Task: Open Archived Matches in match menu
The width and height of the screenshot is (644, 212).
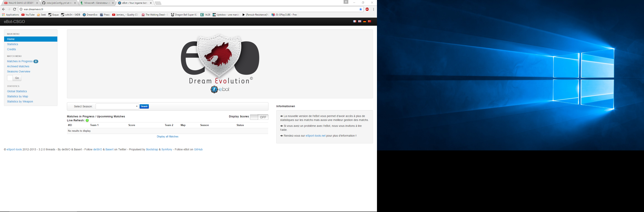Action: click(x=18, y=67)
